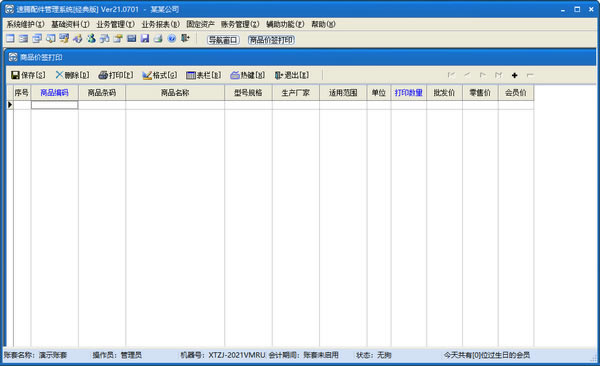Click the blue help question mark icon
This screenshot has width=600, height=366.
click(172, 38)
